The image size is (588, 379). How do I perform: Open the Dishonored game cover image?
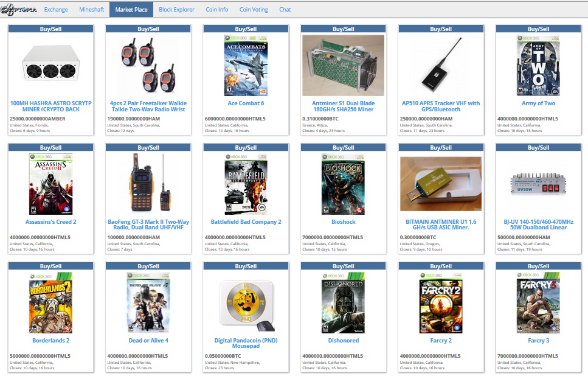tap(343, 303)
